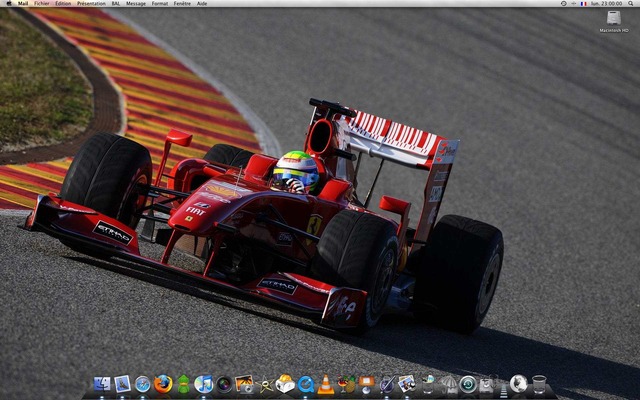Click the Time Machine status icon in menu bar
This screenshot has height=400, width=640.
[564, 3]
